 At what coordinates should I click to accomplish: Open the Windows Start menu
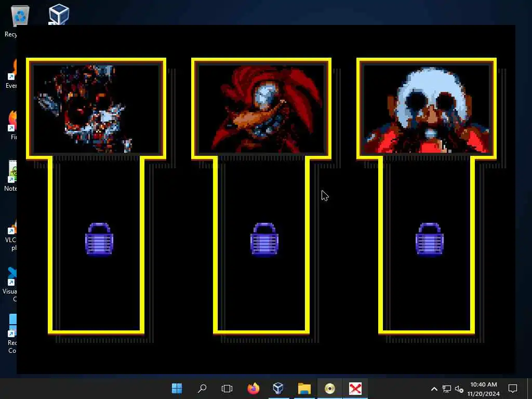tap(177, 388)
